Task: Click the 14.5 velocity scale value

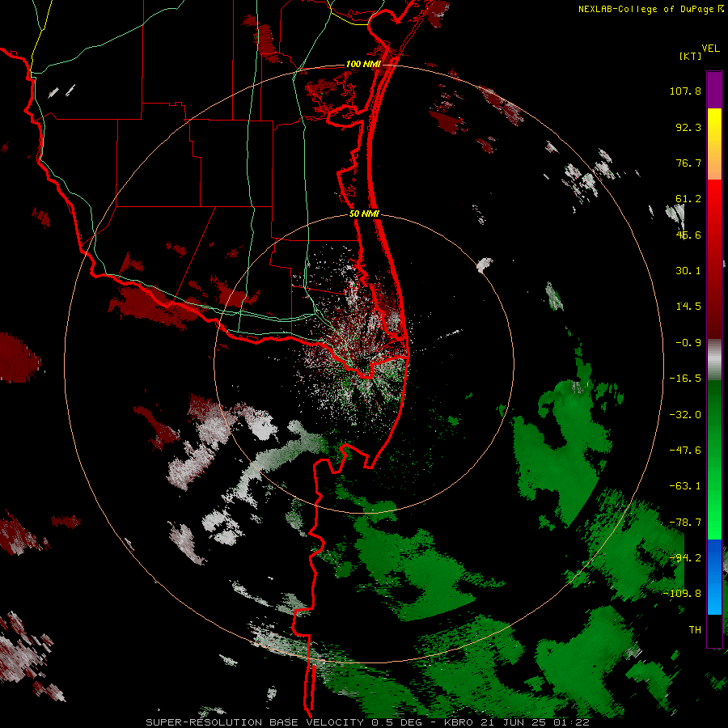Action: (688, 307)
